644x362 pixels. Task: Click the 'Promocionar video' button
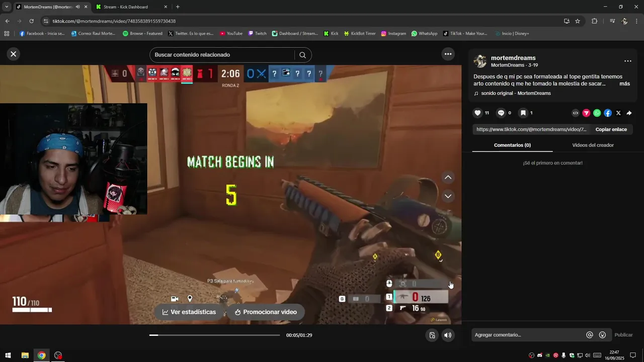pos(266,312)
